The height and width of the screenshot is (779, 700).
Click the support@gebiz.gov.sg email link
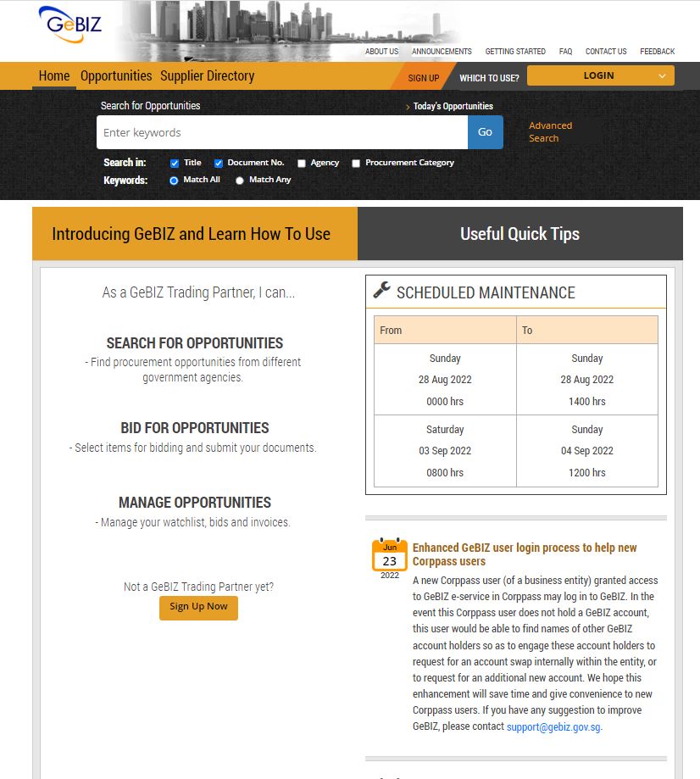pyautogui.click(x=553, y=726)
